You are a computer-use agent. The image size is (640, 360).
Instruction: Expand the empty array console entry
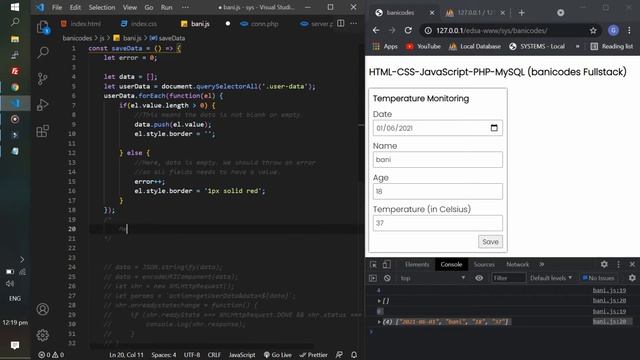(x=379, y=301)
